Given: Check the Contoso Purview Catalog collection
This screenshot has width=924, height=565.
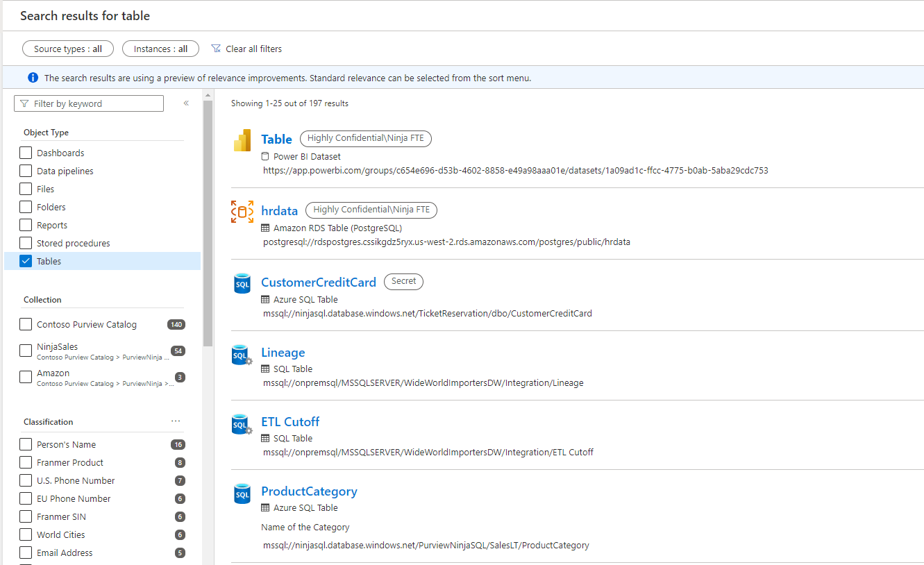Looking at the screenshot, I should point(26,324).
